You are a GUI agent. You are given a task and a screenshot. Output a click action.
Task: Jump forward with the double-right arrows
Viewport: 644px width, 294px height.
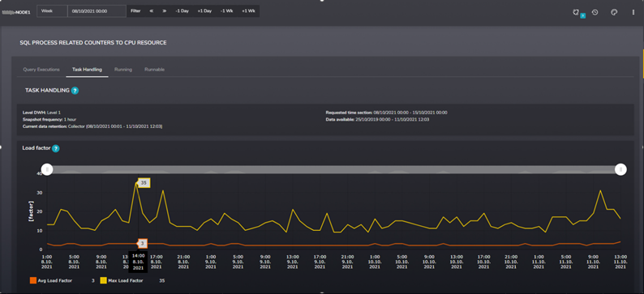[x=165, y=11]
